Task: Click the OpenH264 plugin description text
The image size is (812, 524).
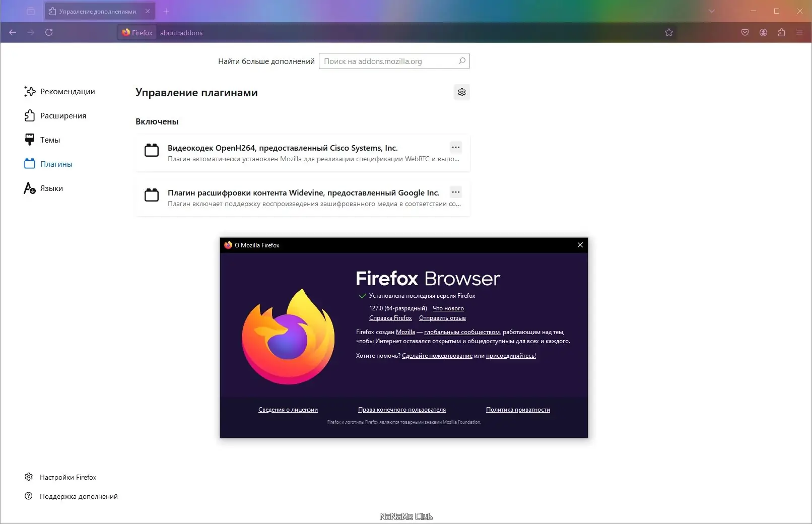Action: 313,159
